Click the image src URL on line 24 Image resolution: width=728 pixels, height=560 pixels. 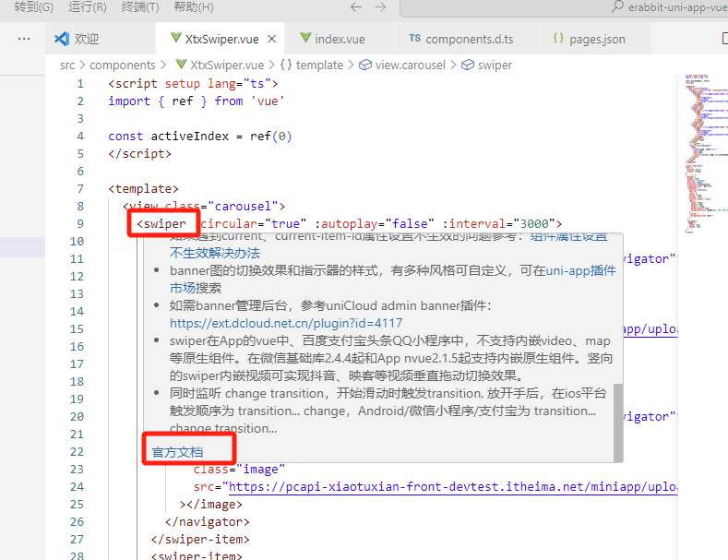coord(453,486)
